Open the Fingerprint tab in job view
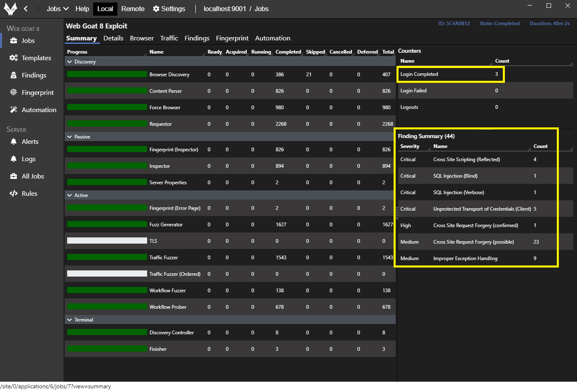577x392 pixels. coord(232,38)
